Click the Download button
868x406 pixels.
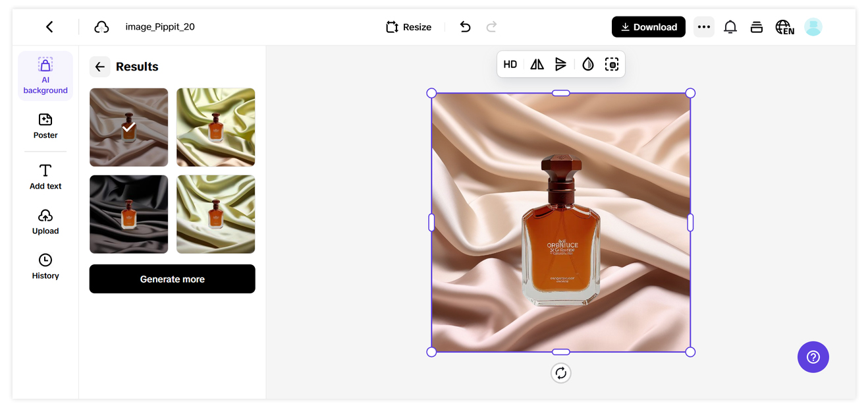coord(649,27)
